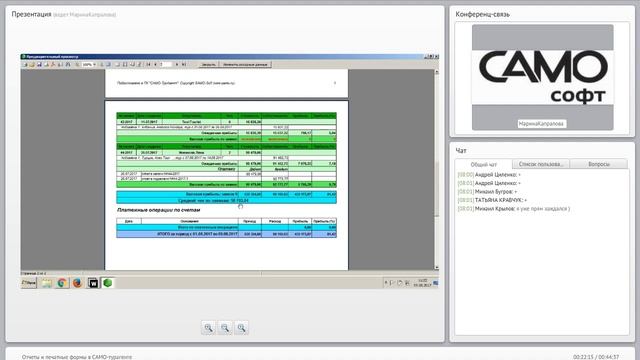Image resolution: width=640 pixels, height=360 pixels.
Task: Click the playback time counter at bottom right
Action: tap(596, 357)
